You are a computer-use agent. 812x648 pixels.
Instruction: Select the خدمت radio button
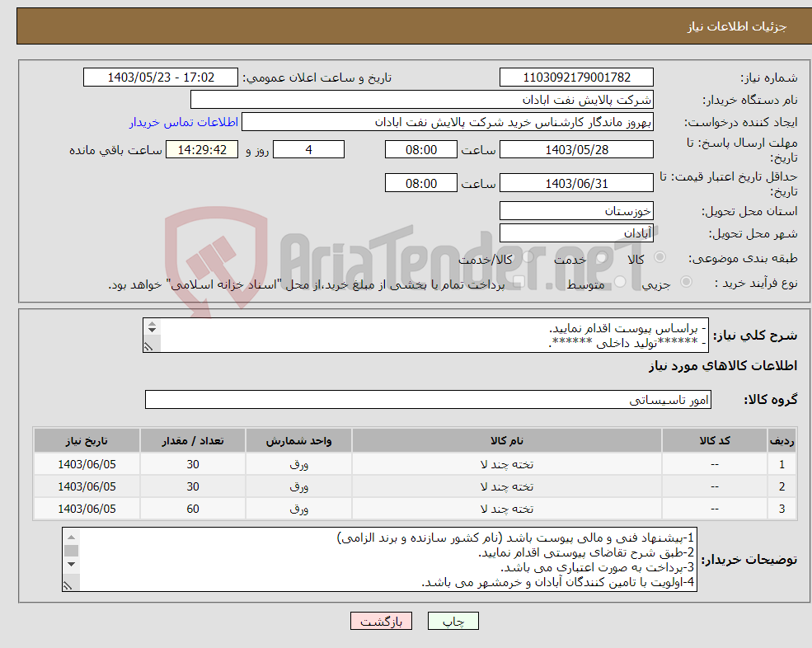point(602,257)
